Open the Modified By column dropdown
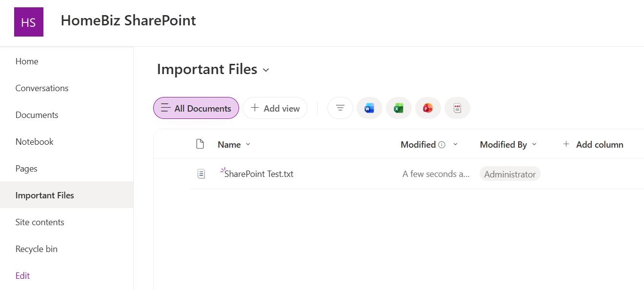The width and height of the screenshot is (644, 290). [534, 144]
